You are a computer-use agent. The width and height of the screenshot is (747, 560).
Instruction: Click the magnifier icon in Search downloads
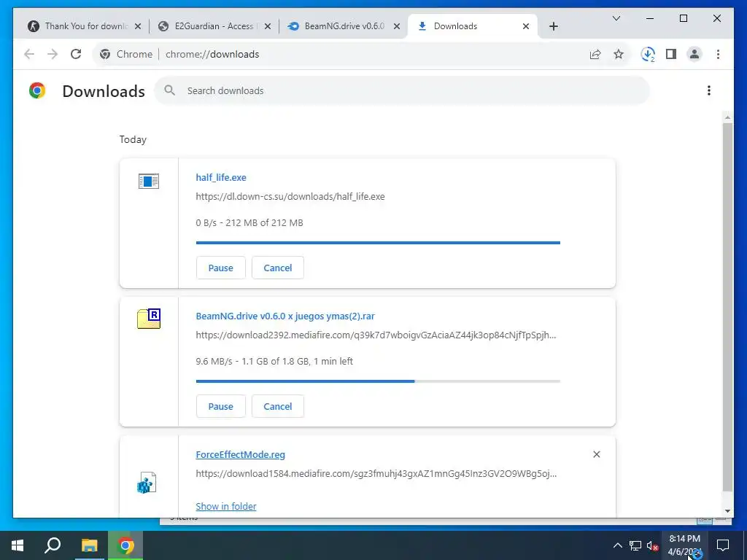pos(169,90)
